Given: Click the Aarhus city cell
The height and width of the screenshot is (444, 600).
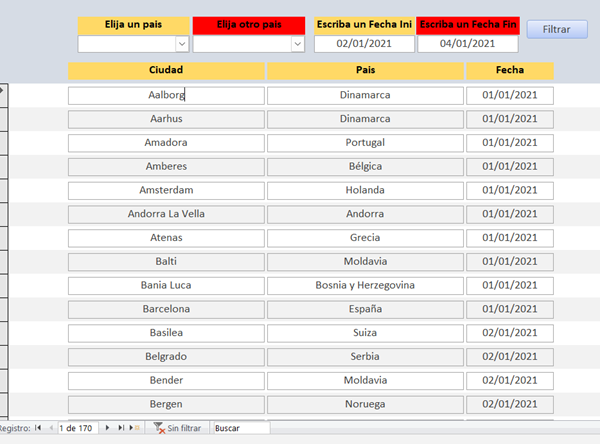Looking at the screenshot, I should click(166, 119).
